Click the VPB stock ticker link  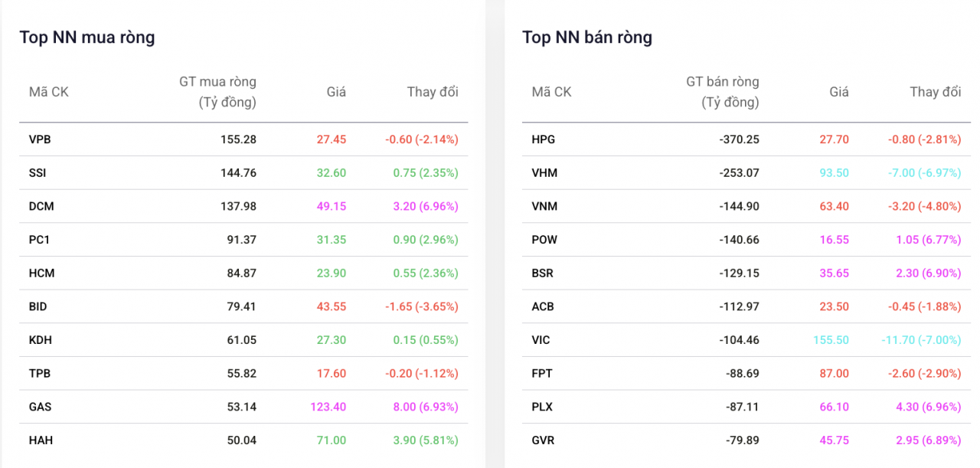(40, 139)
